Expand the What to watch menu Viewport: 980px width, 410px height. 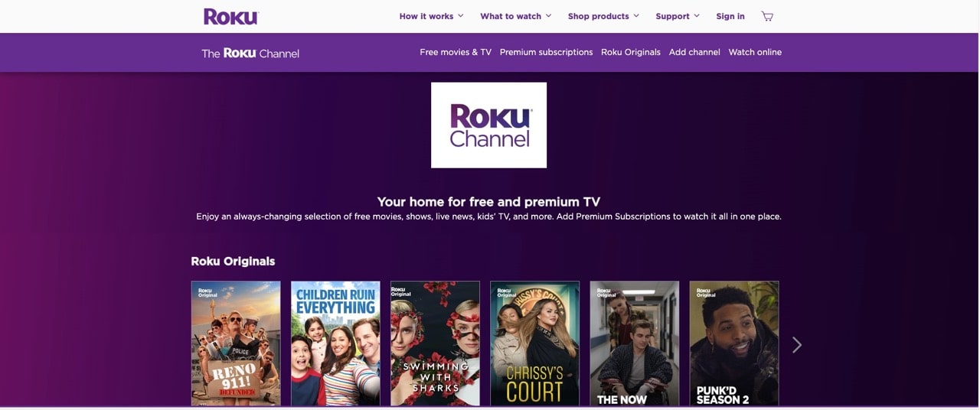click(x=515, y=16)
